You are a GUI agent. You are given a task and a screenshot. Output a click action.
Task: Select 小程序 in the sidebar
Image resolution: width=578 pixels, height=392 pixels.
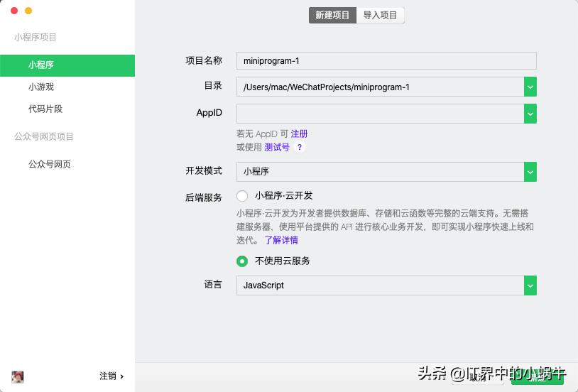click(67, 65)
